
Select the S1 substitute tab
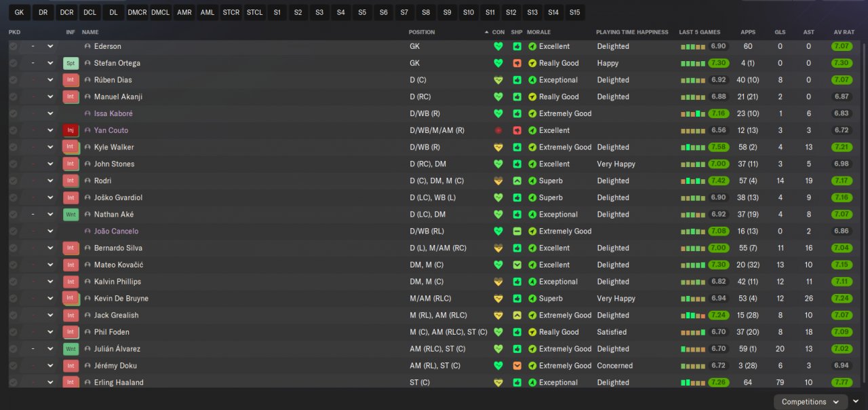(x=277, y=12)
